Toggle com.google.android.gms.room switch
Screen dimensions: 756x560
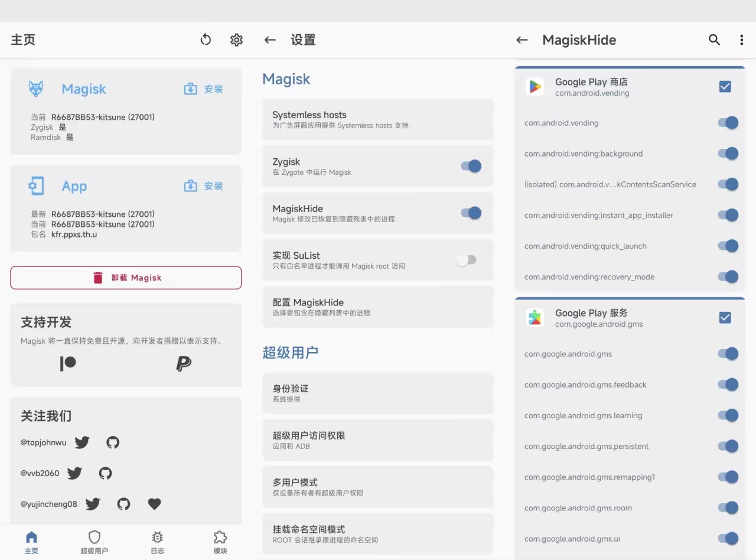(x=728, y=507)
